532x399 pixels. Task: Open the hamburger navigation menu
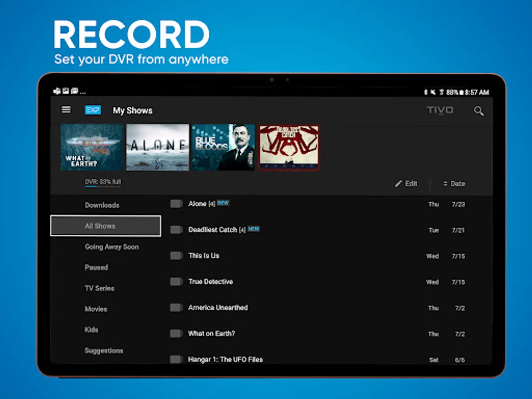point(66,110)
